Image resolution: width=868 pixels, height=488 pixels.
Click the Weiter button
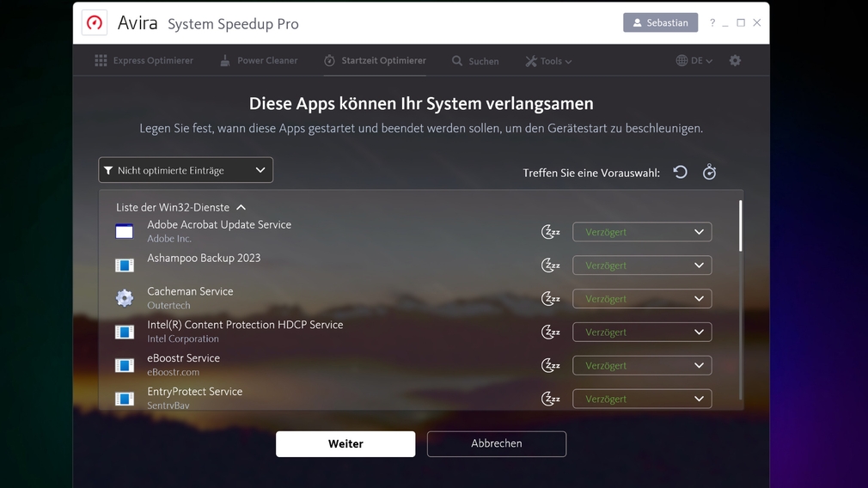click(x=345, y=443)
